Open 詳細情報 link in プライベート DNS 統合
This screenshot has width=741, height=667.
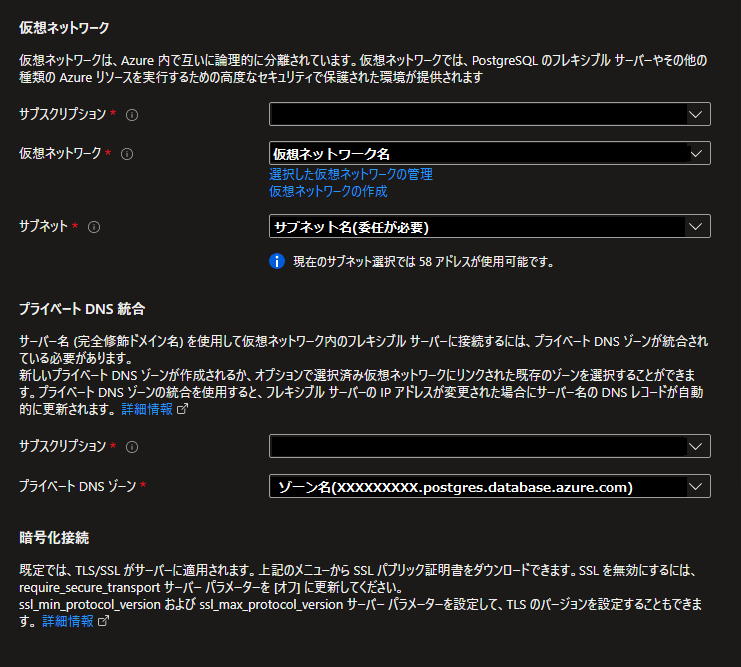pos(147,409)
